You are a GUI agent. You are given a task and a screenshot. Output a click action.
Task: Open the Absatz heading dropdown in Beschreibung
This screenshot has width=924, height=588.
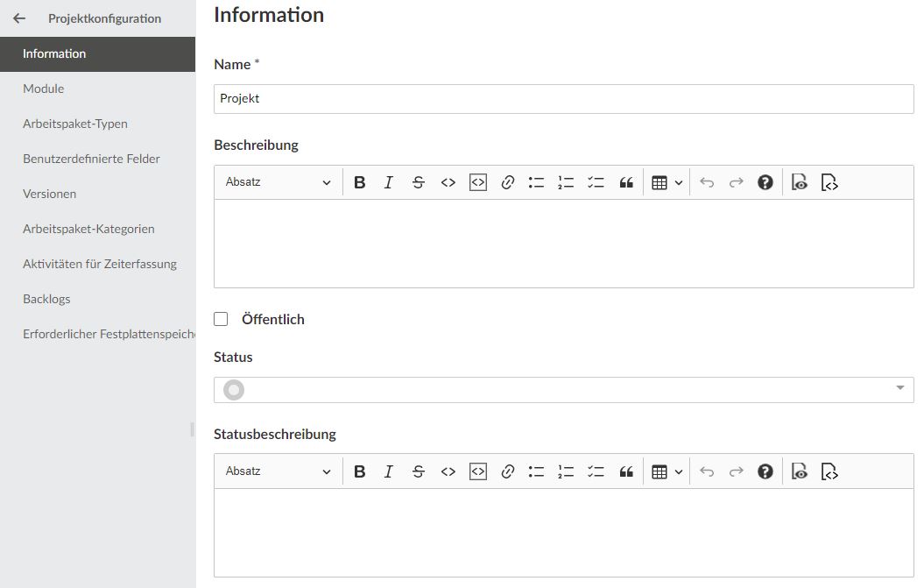278,182
